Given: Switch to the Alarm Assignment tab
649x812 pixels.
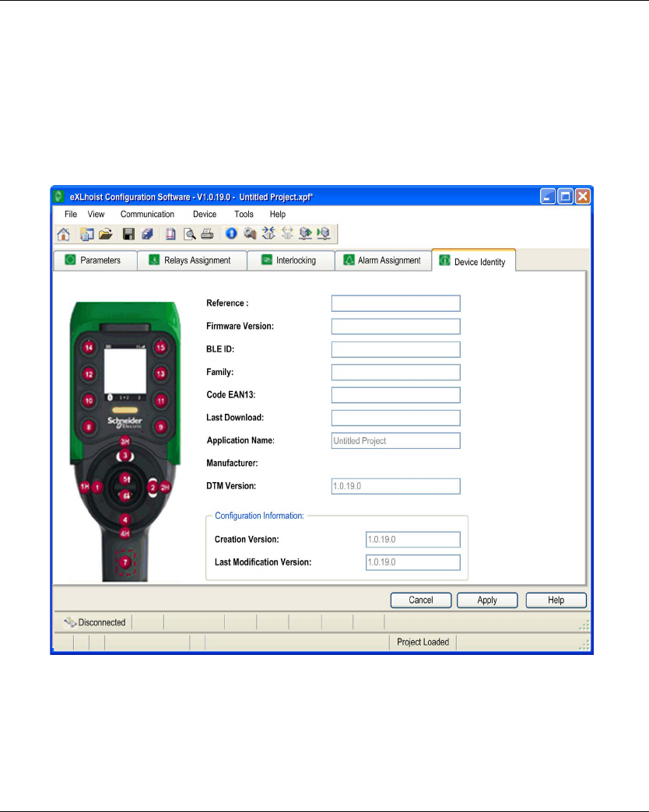Looking at the screenshot, I should (384, 260).
